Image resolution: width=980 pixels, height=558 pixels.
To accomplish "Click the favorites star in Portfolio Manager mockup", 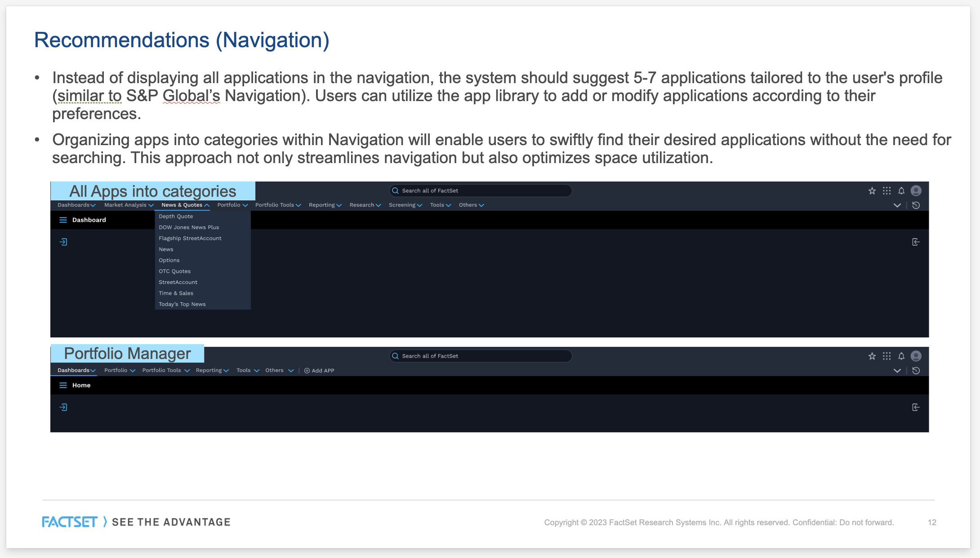I will [x=872, y=356].
